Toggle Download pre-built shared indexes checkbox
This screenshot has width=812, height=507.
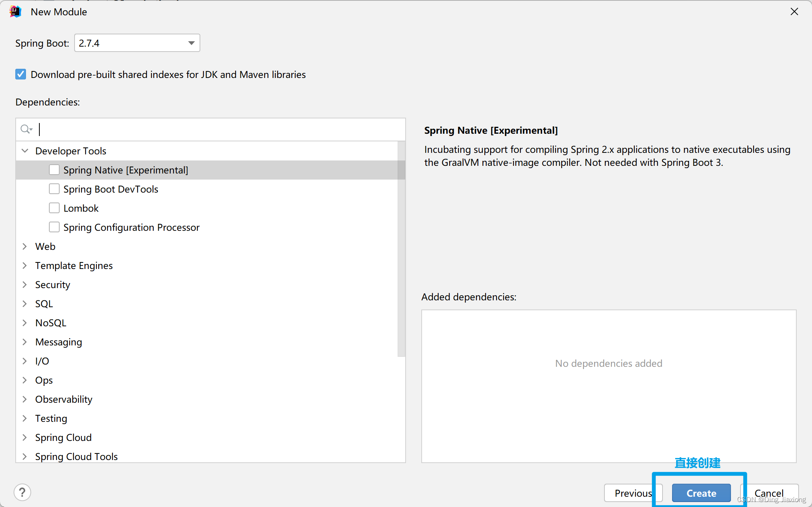point(21,74)
